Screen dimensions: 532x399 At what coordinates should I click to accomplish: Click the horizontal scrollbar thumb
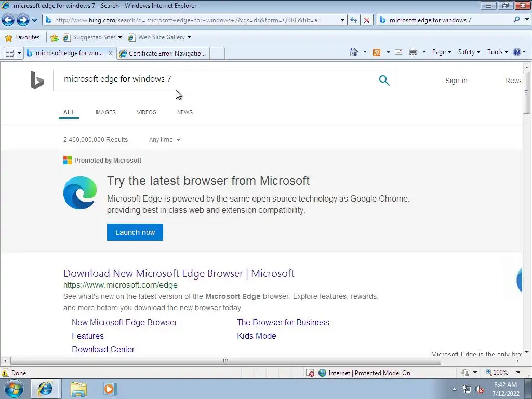pyautogui.click(x=225, y=361)
